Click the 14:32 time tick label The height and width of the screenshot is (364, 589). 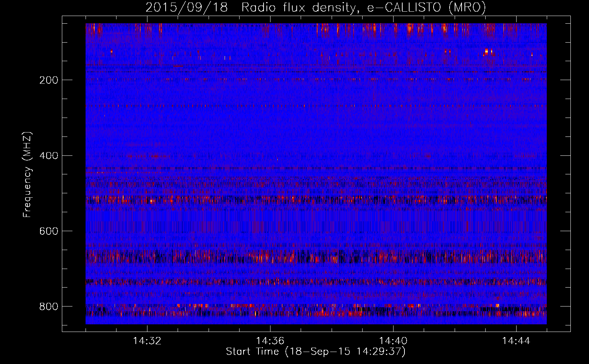[147, 341]
